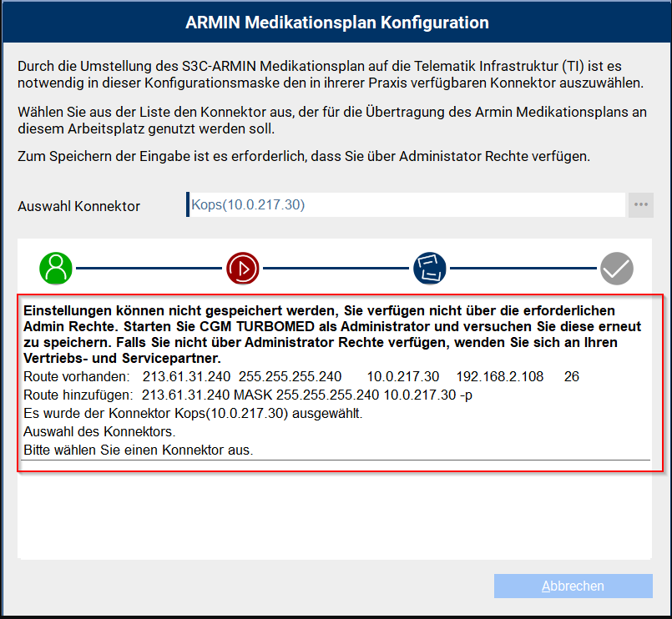Click the Route hinzufügen log line

[x=248, y=395]
